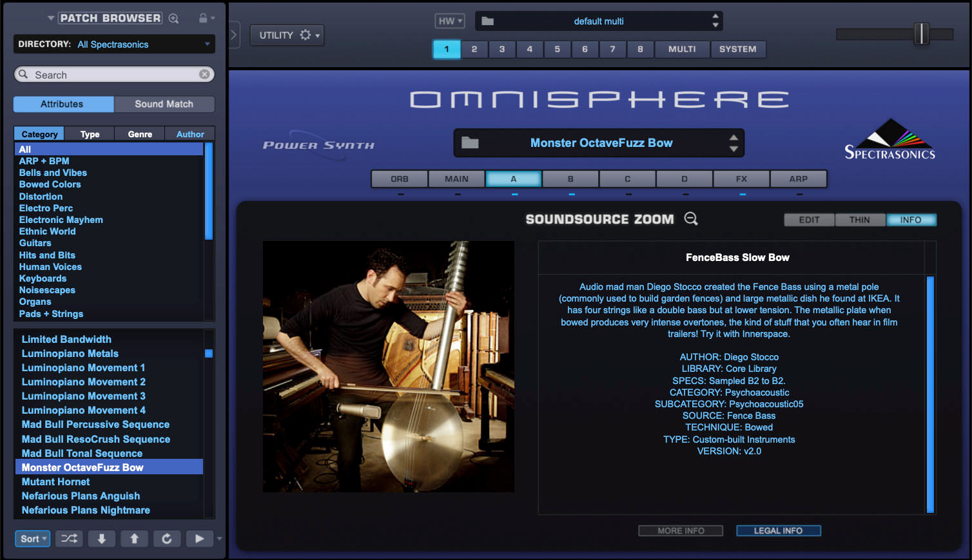Switch to the EDIT view

pyautogui.click(x=809, y=220)
